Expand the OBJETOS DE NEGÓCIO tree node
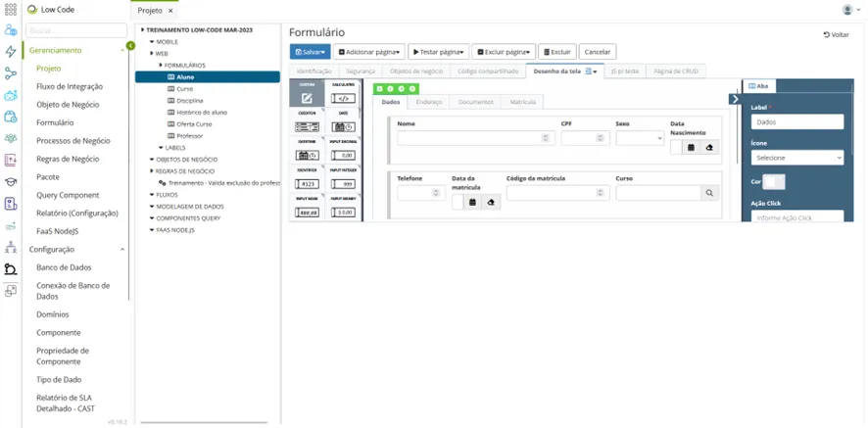 click(x=151, y=160)
